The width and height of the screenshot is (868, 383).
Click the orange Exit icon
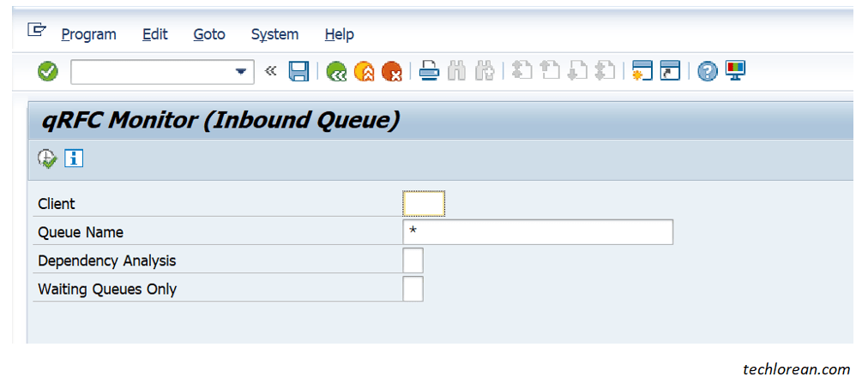tap(365, 72)
